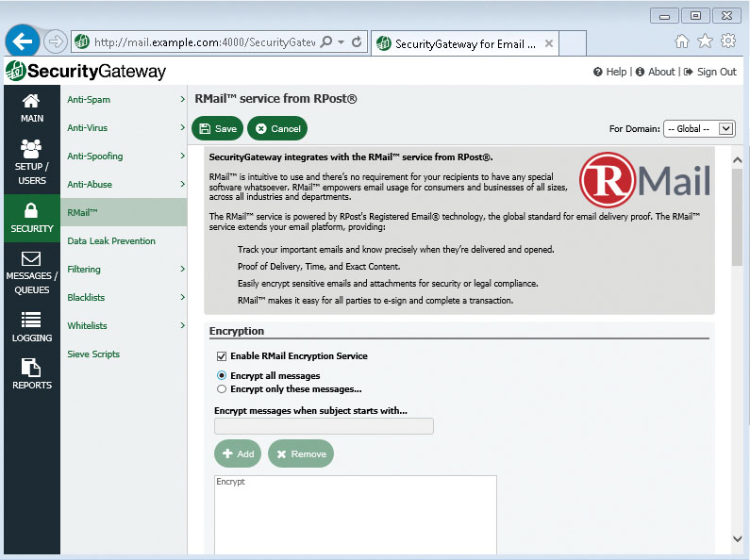Click the browser URL address field
Image resolution: width=750 pixels, height=560 pixels.
205,42
